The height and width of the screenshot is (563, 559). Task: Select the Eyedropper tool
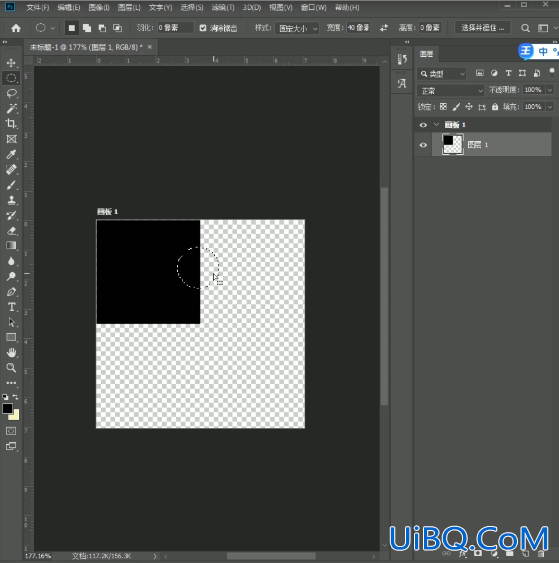click(11, 154)
